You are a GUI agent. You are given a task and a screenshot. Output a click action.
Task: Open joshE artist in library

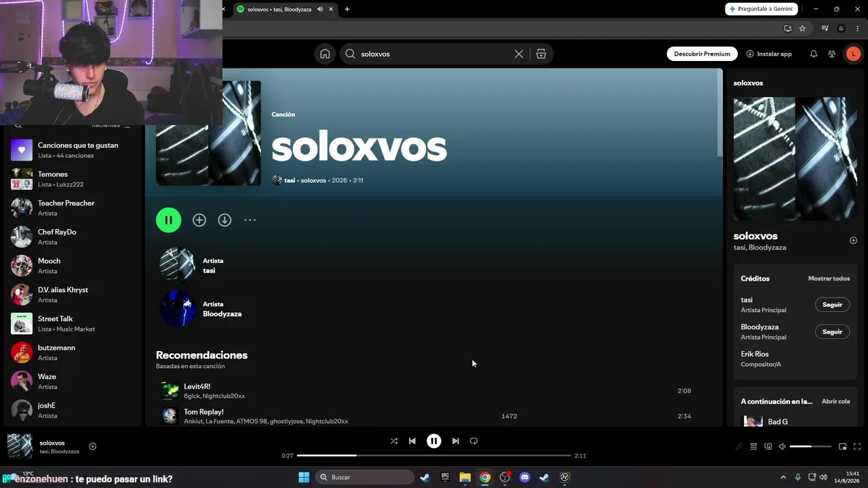71,410
